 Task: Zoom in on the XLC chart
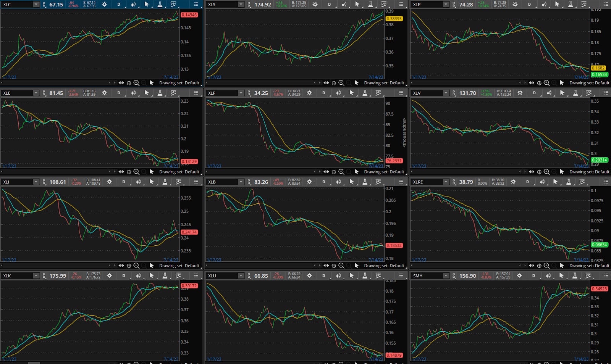click(136, 83)
